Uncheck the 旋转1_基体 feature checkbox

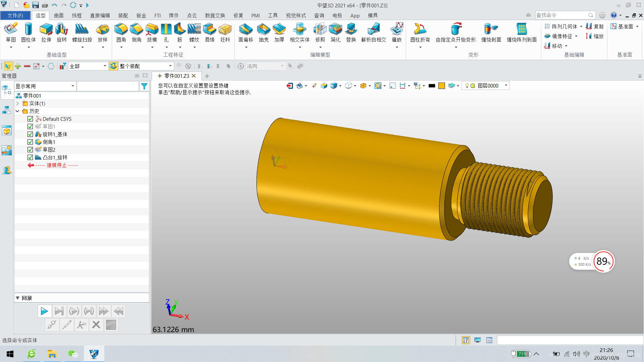click(x=30, y=134)
